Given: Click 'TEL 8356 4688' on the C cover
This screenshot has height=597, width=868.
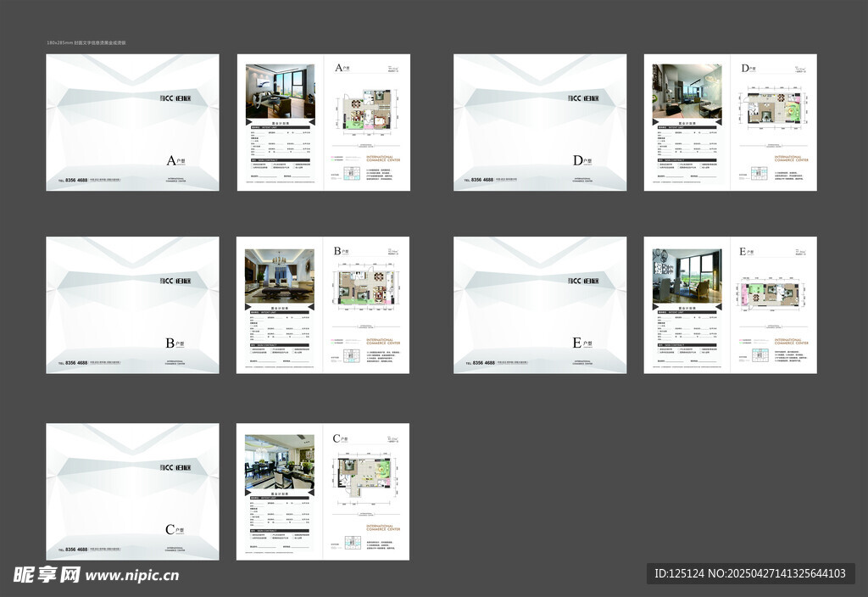Looking at the screenshot, I should [73, 550].
